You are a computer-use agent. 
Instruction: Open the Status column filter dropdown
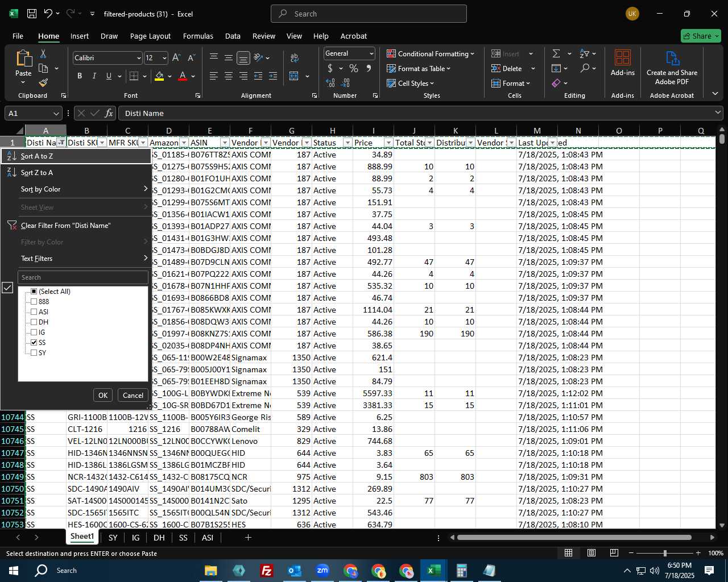347,143
